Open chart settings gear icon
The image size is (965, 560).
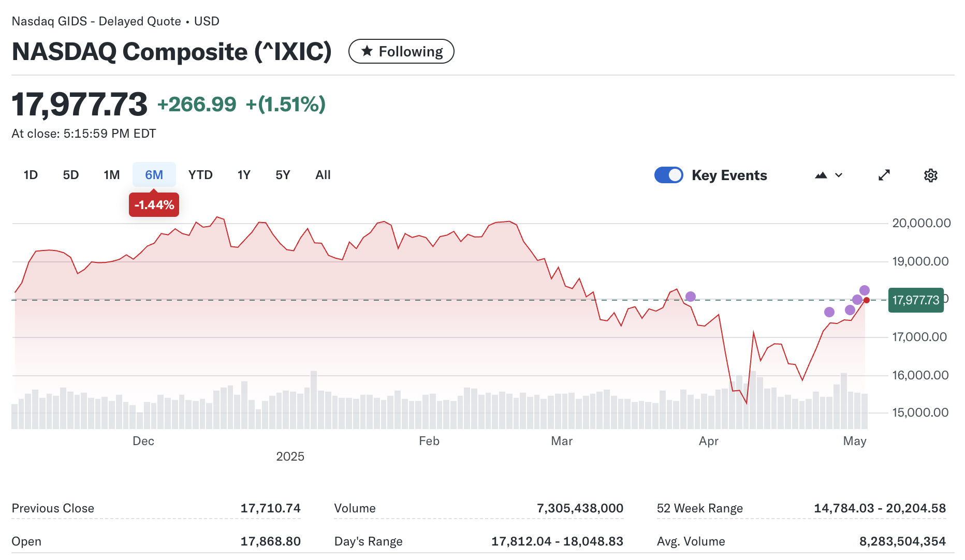coord(930,175)
